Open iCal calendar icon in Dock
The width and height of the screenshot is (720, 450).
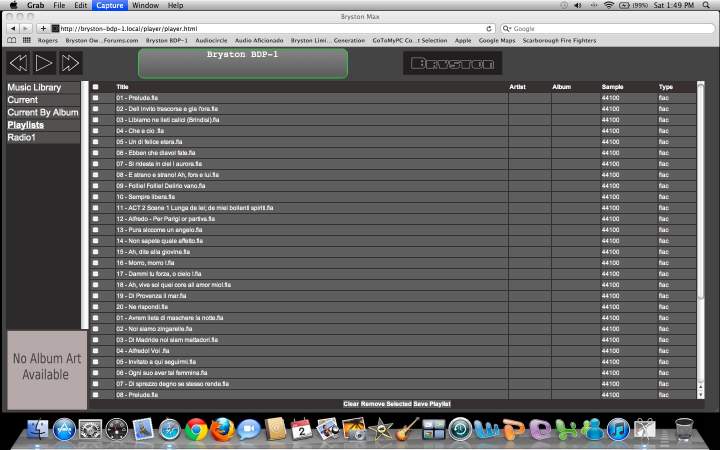point(301,429)
